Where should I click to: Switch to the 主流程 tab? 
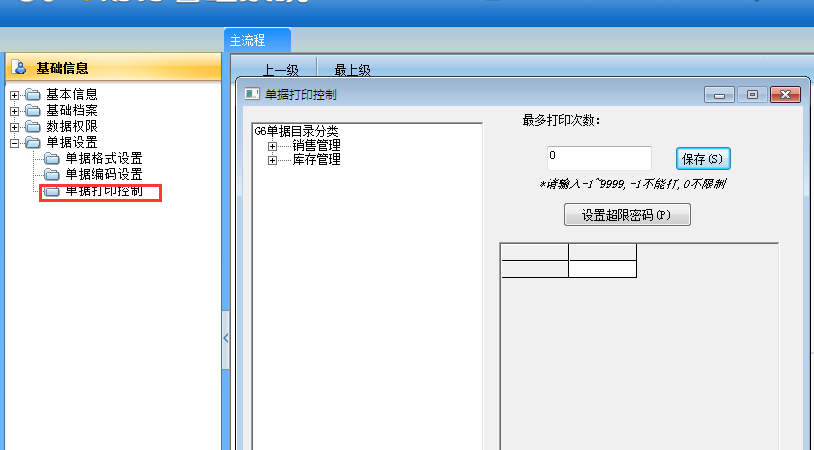tap(257, 41)
